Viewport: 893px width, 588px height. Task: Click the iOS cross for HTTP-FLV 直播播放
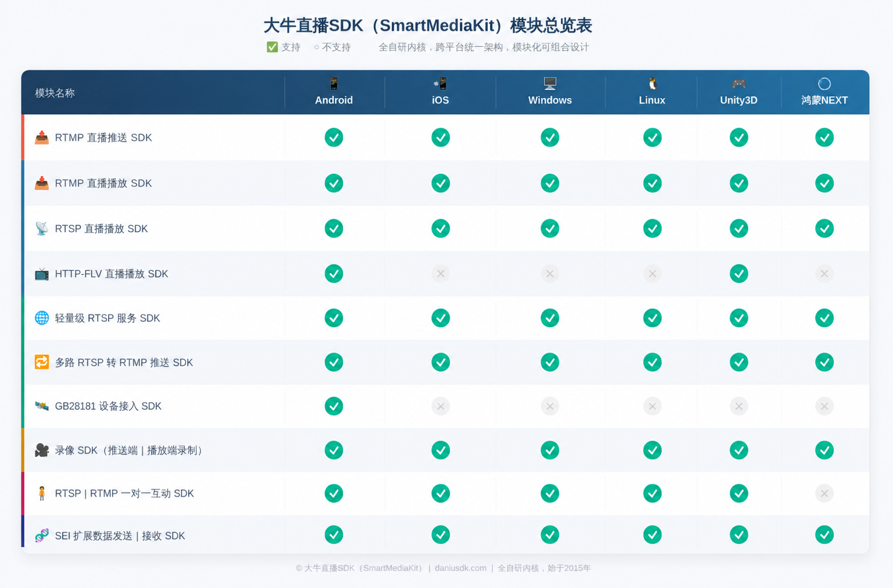pos(440,274)
